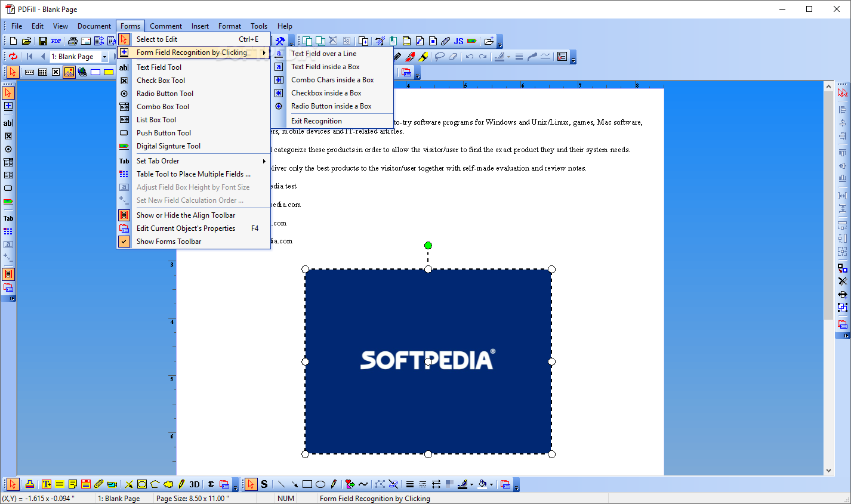Image resolution: width=851 pixels, height=504 pixels.
Task: Toggle the Show Forms Toolbar check mark
Action: pos(124,242)
